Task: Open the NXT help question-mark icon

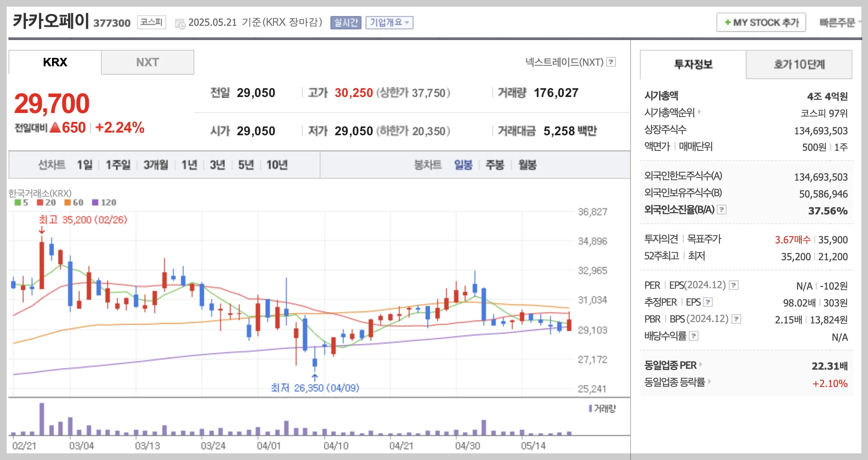Action: pos(611,62)
